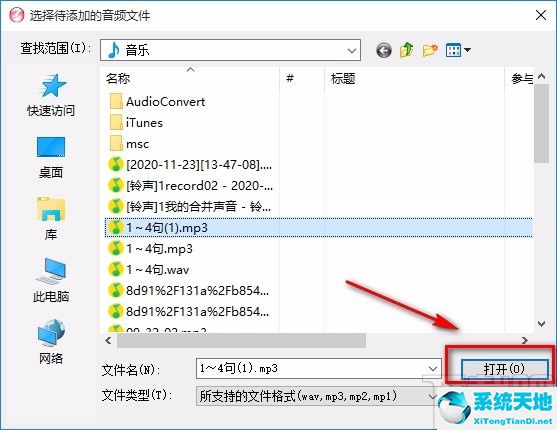Screen dimensions: 557x430
Task: Sort by 名称 column header
Action: point(190,79)
